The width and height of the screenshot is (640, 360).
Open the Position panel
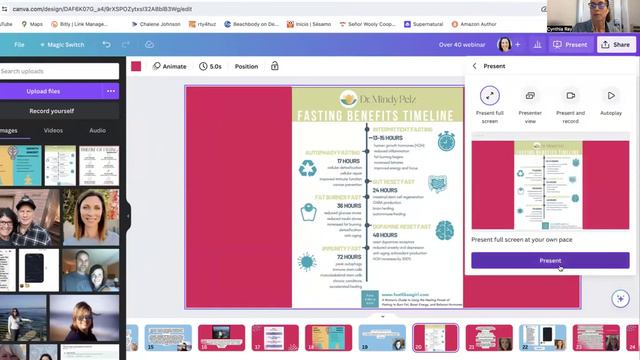[246, 66]
